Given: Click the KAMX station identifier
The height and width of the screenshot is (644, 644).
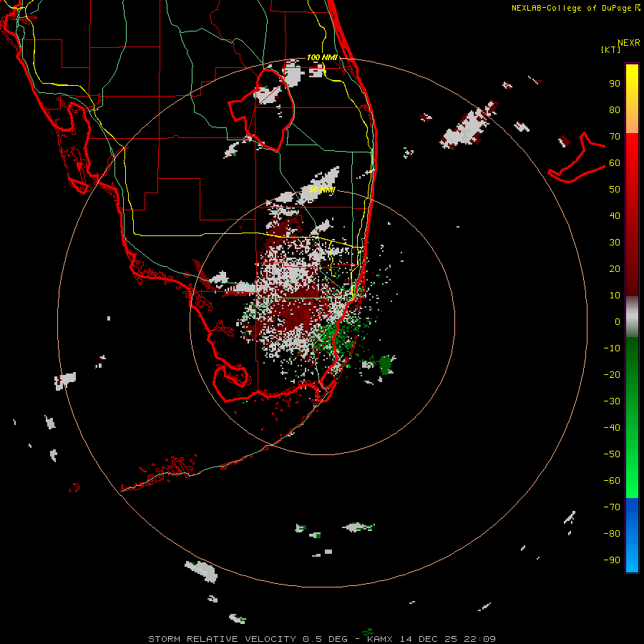Looking at the screenshot, I should 380,639.
